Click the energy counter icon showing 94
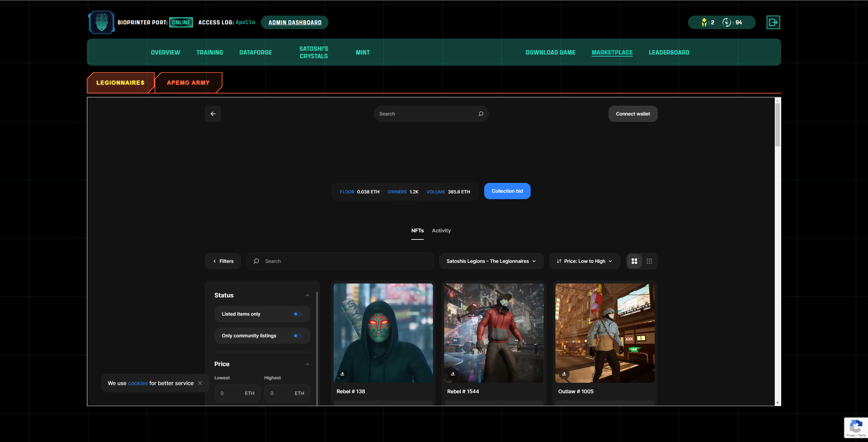Image resolution: width=868 pixels, height=442 pixels. [x=726, y=22]
